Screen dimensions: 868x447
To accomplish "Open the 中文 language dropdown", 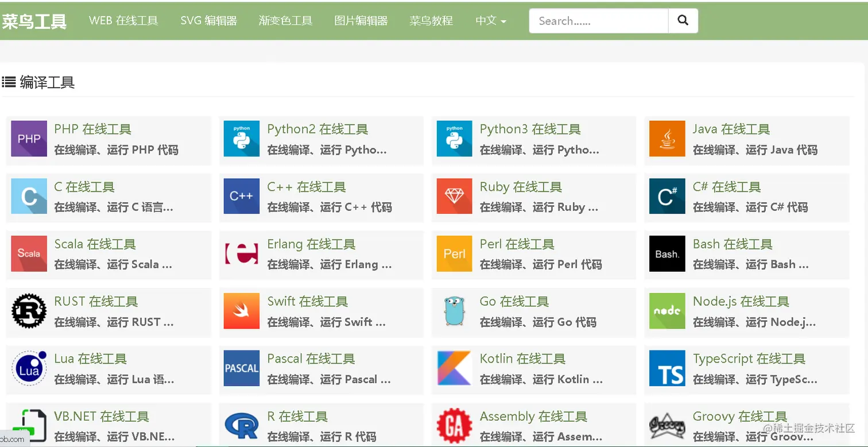I will (x=491, y=21).
